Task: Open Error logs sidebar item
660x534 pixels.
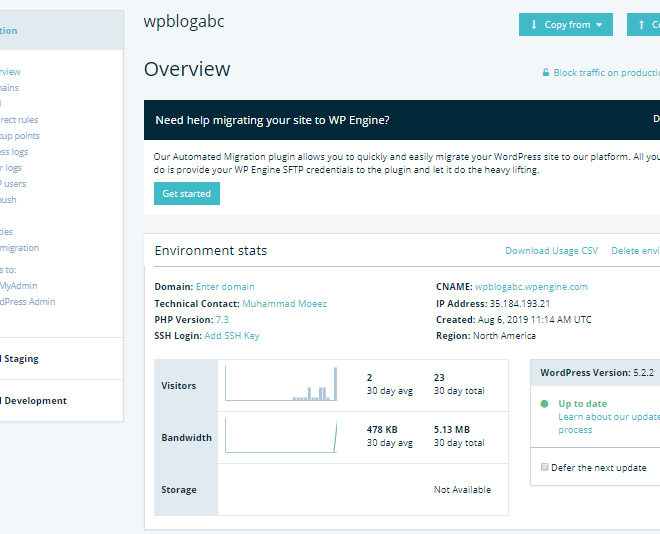Action: coord(11,168)
